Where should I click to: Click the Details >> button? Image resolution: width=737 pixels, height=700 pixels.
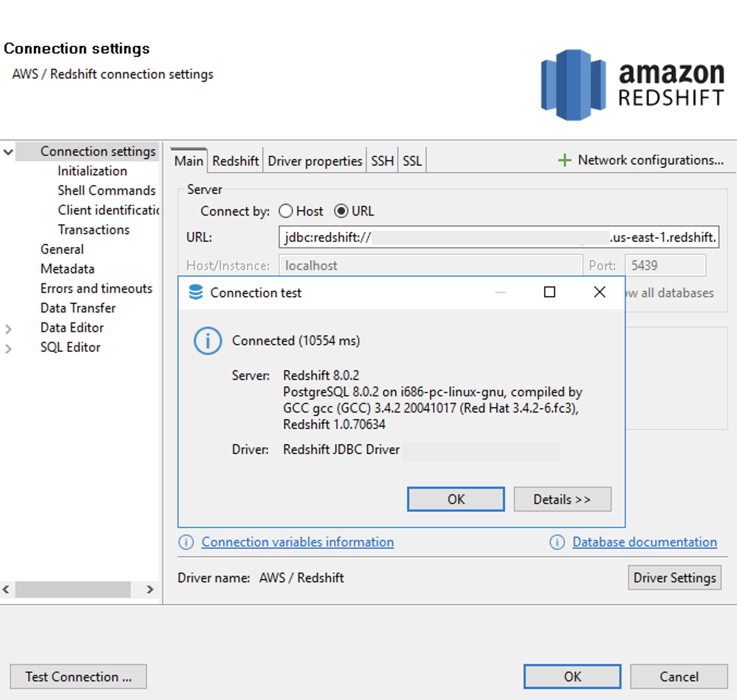[562, 499]
